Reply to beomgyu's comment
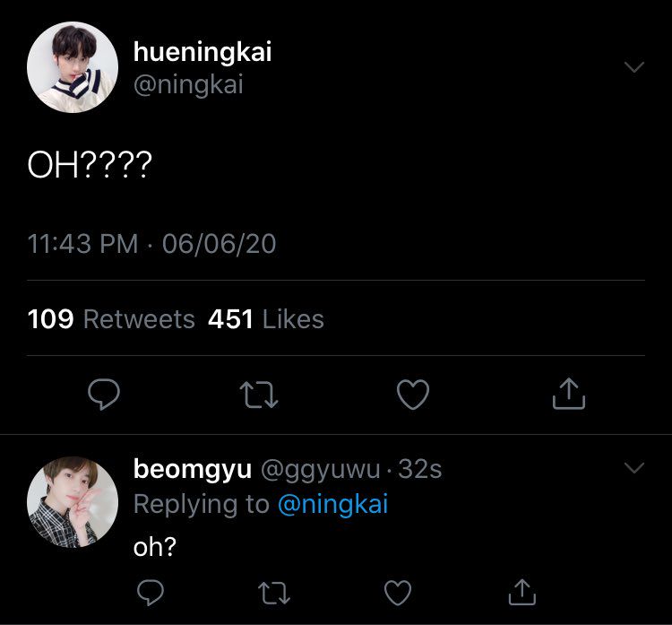Image resolution: width=672 pixels, height=625 pixels. click(151, 593)
